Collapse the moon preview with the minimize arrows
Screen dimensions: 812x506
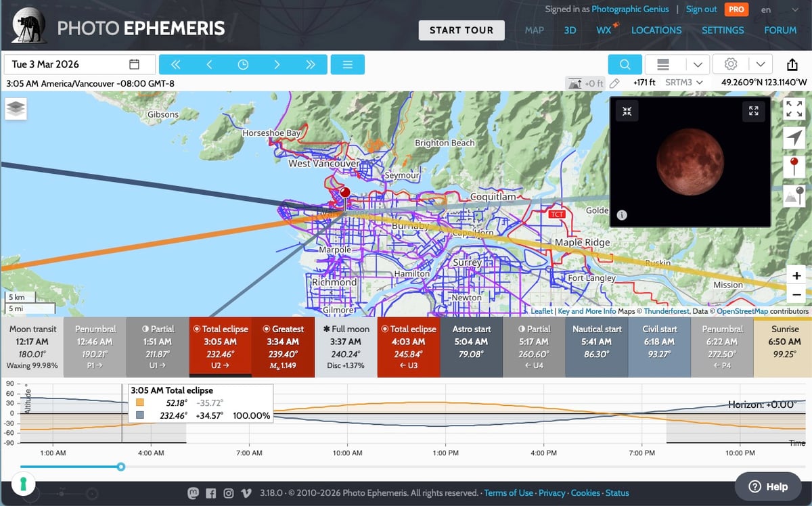[x=627, y=111]
